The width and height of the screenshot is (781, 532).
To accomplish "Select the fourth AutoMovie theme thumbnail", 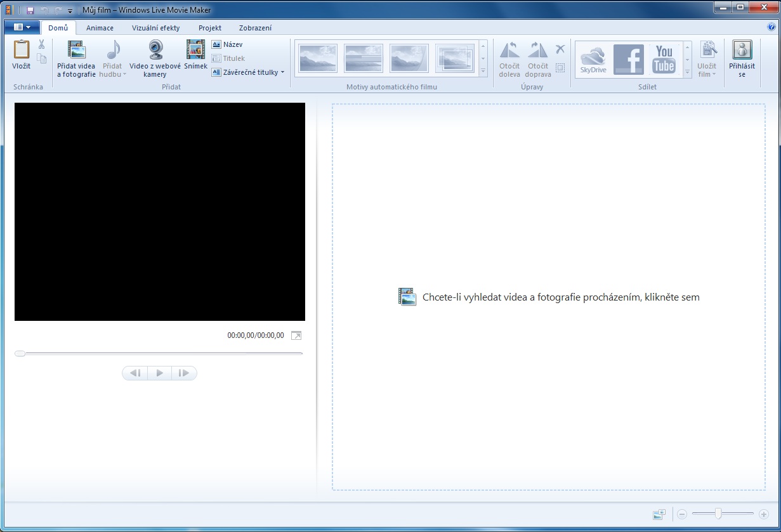I will click(455, 58).
